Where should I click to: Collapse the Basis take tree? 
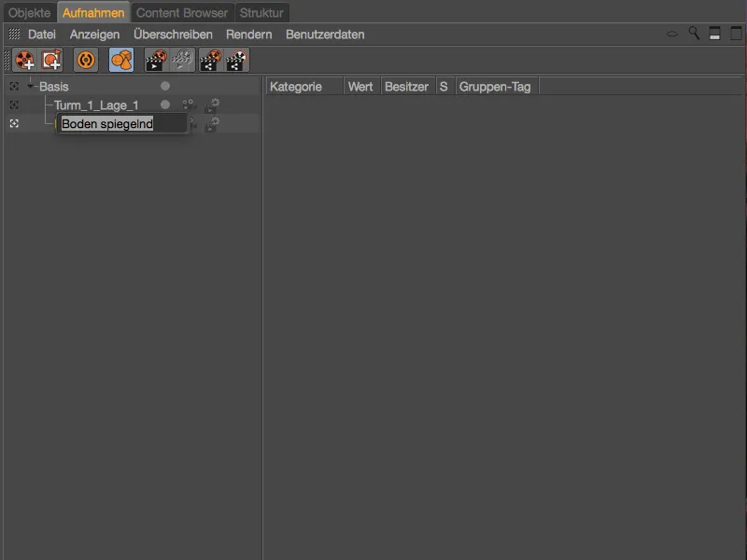[x=30, y=86]
